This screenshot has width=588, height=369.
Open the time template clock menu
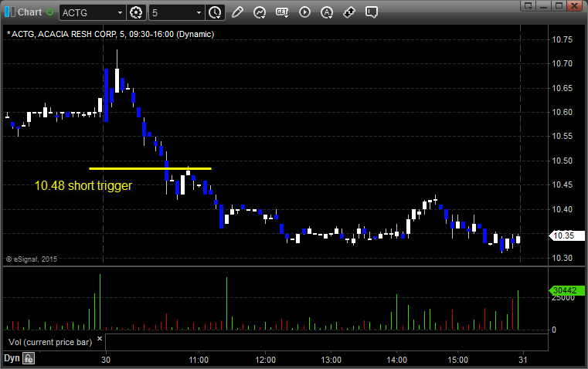coord(216,12)
